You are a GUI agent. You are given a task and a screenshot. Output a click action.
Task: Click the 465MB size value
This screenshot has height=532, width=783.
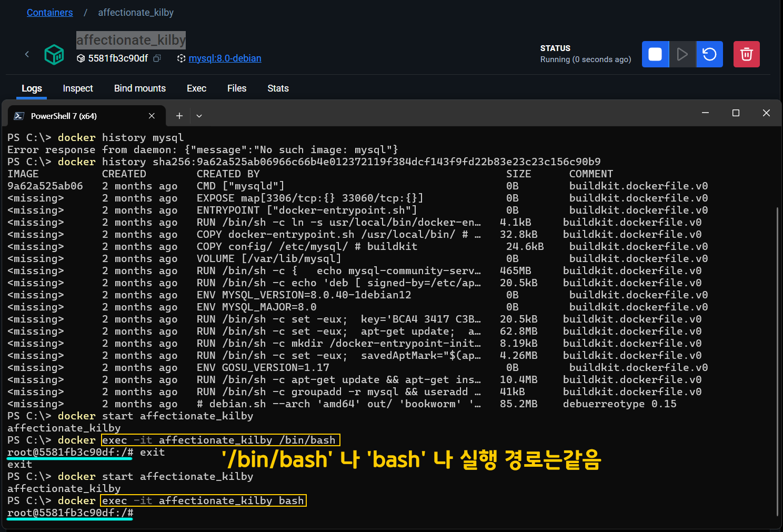pos(516,270)
